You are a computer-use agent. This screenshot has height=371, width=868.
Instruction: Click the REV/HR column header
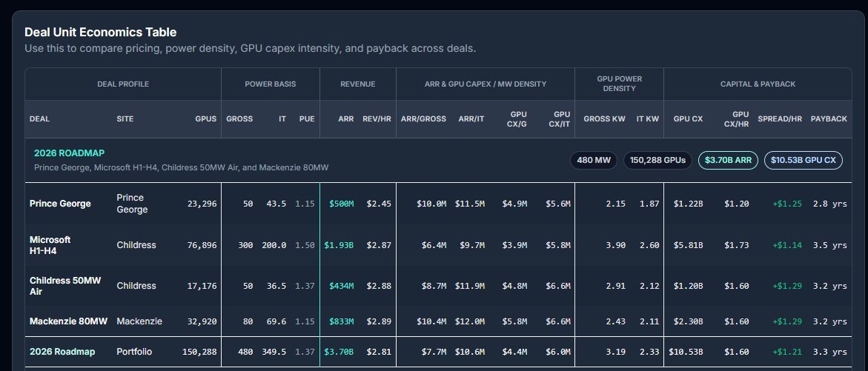pyautogui.click(x=377, y=119)
